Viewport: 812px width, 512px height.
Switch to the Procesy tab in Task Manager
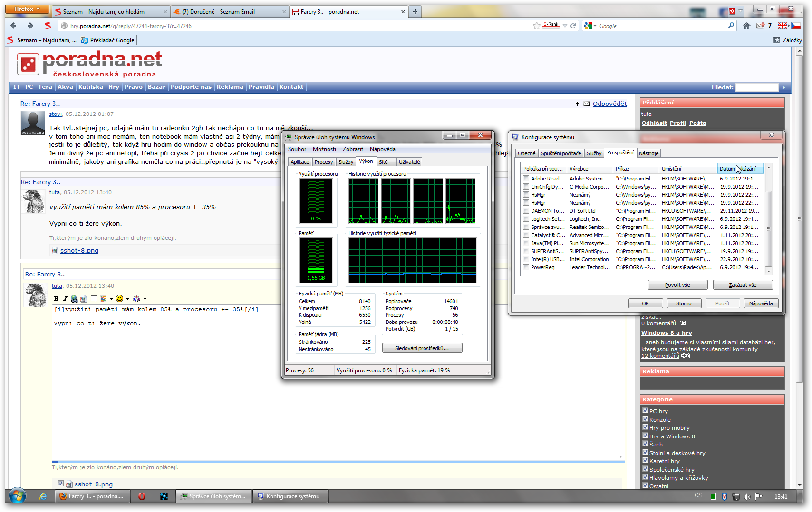coord(323,162)
